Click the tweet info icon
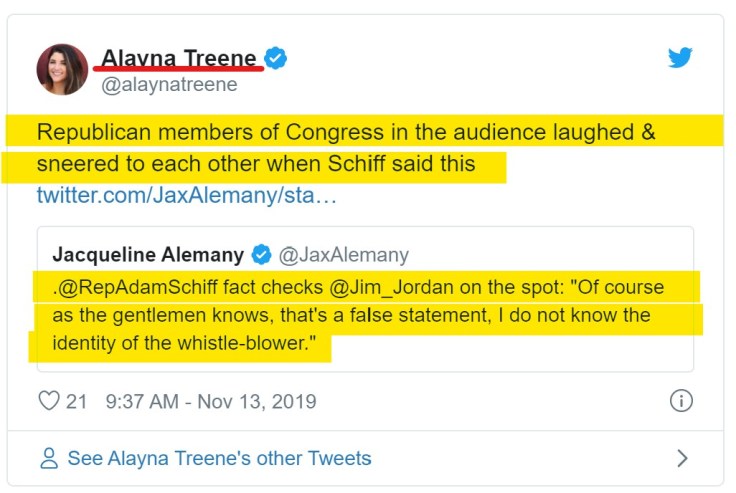736x493 pixels. [680, 401]
